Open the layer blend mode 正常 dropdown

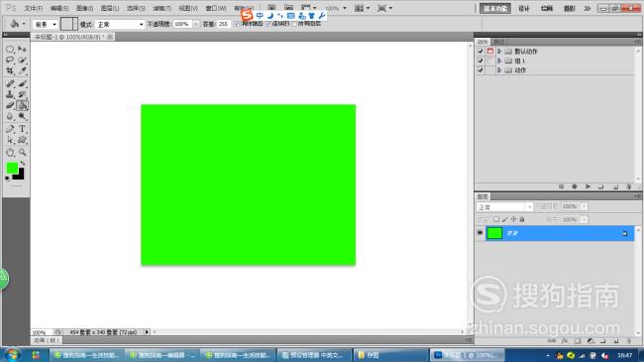pos(504,207)
